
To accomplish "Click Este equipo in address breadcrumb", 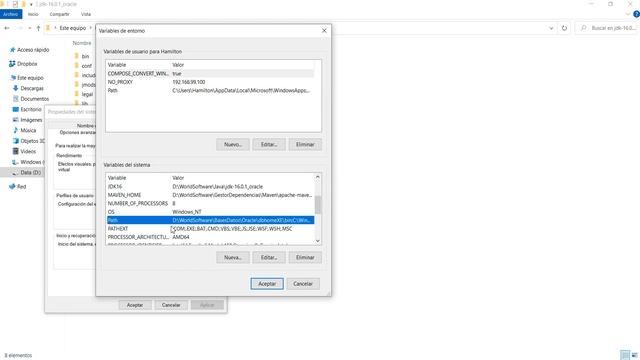I will pos(73,28).
